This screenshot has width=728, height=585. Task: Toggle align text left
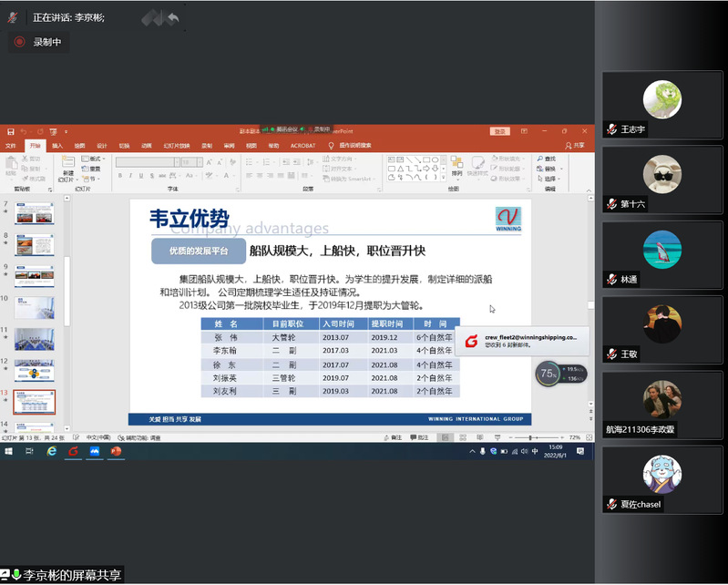pos(250,176)
